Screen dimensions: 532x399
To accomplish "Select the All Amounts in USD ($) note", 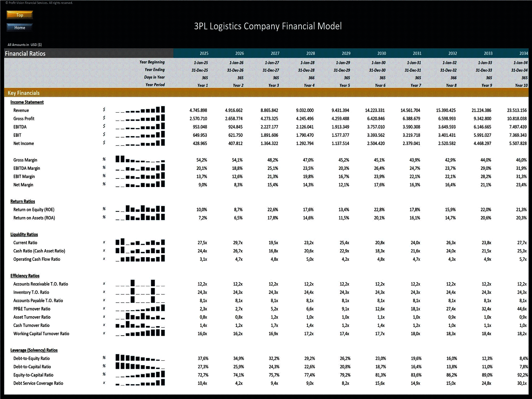I will coord(25,45).
